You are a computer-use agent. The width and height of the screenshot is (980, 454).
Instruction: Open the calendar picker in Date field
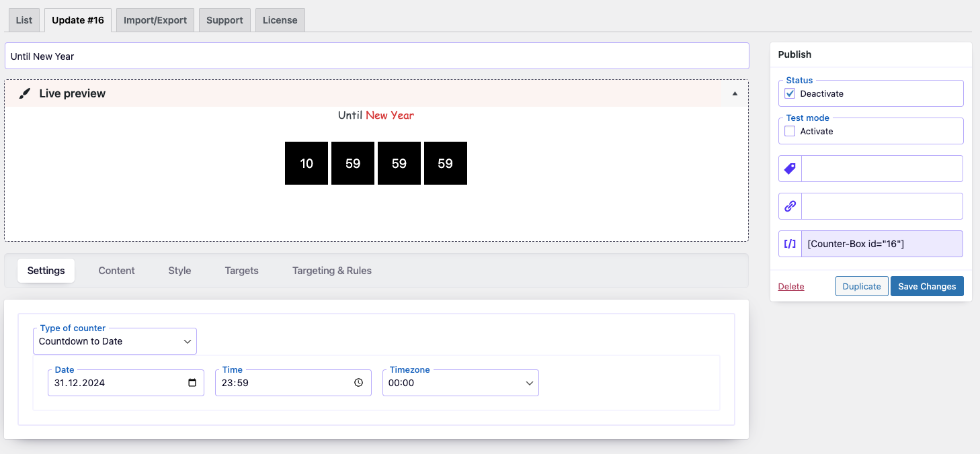pyautogui.click(x=192, y=383)
